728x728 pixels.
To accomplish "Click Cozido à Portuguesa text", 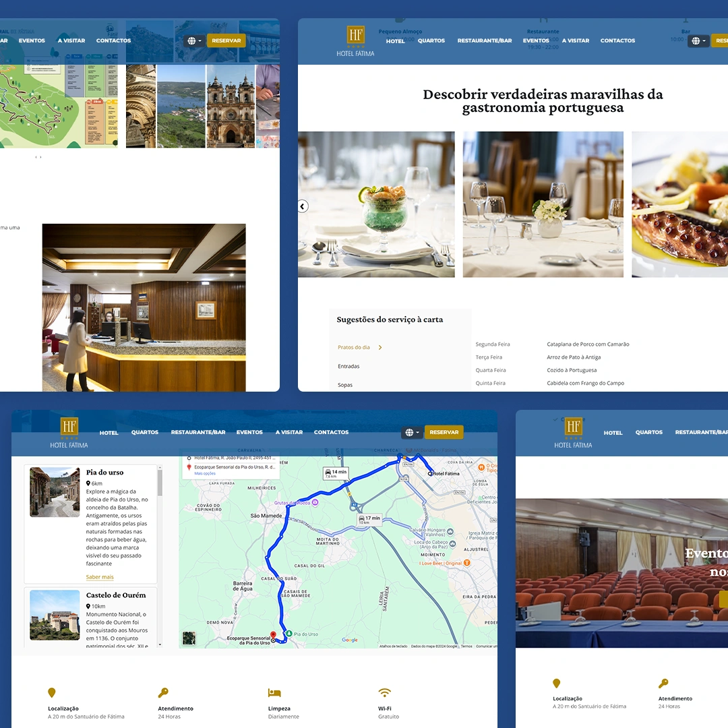I will click(572, 371).
